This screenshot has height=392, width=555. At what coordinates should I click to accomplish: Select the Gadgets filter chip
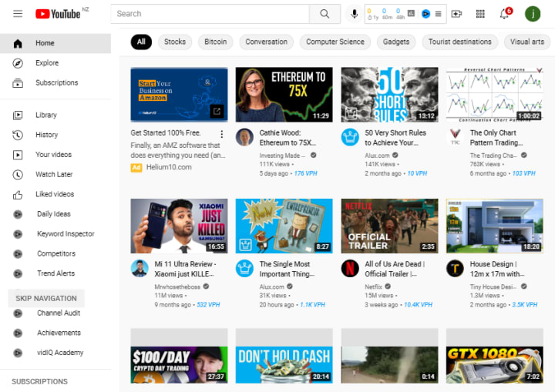point(396,42)
